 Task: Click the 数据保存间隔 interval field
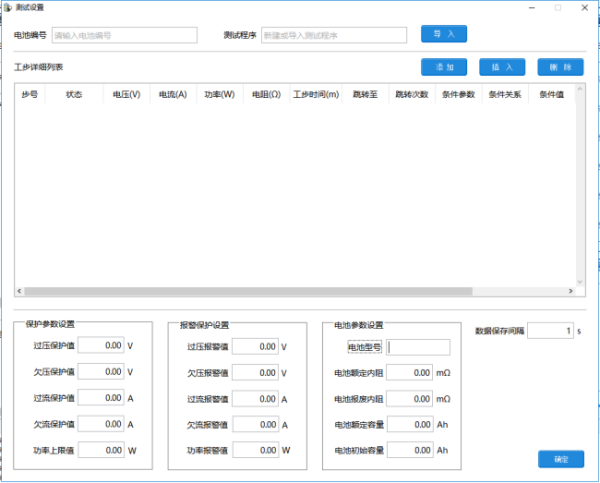point(550,330)
